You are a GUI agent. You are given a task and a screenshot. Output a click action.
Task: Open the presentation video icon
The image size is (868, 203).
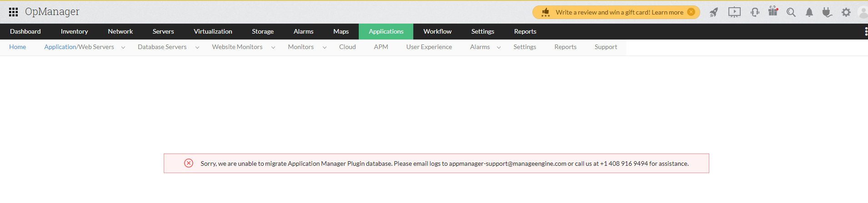[734, 12]
